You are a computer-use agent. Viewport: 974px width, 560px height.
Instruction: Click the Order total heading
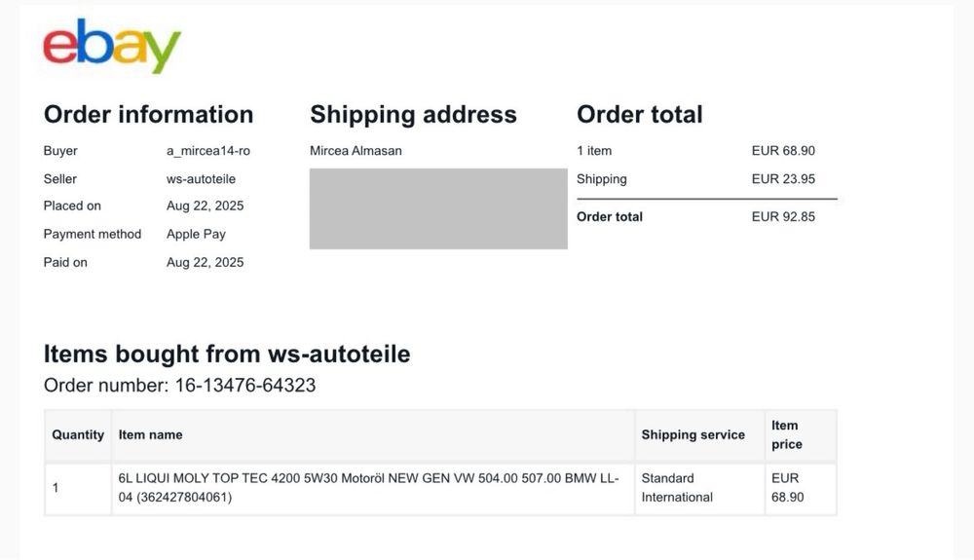639,114
